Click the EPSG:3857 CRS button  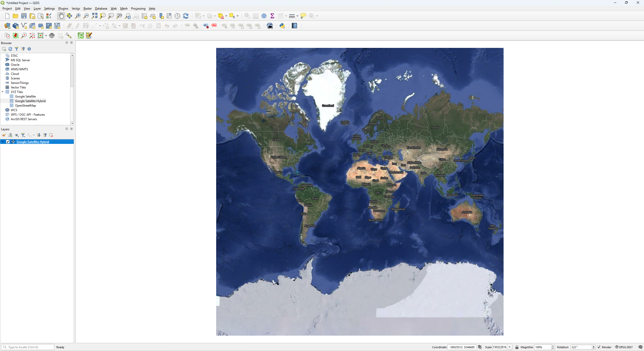click(624, 347)
